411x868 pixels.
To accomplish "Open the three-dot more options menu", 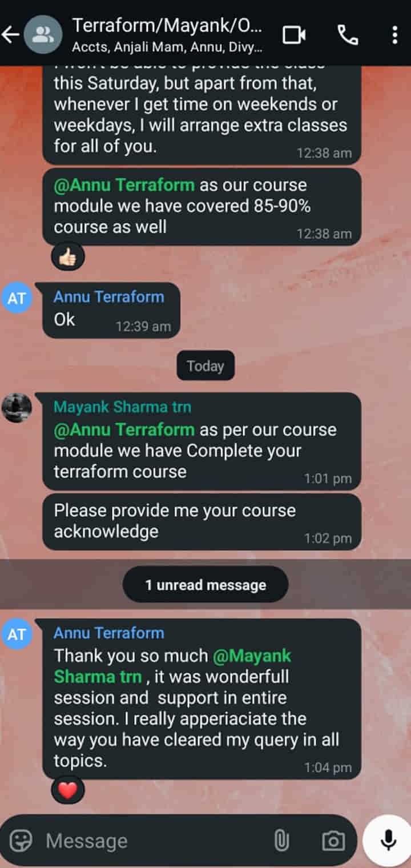I will (x=395, y=35).
